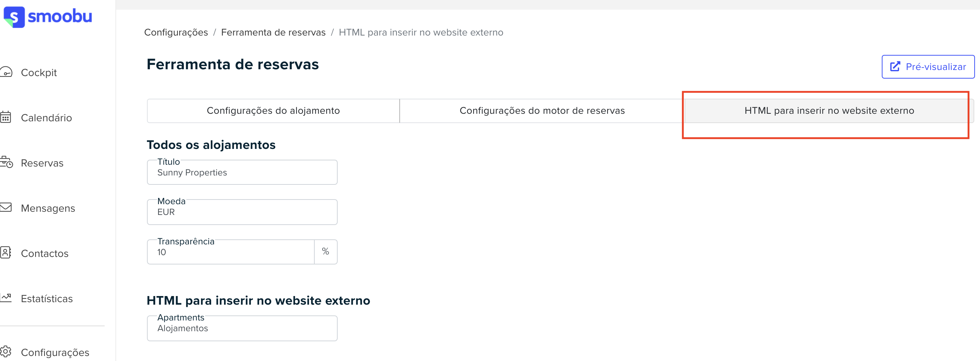
Task: Click the Smoobu logo
Action: tap(48, 17)
